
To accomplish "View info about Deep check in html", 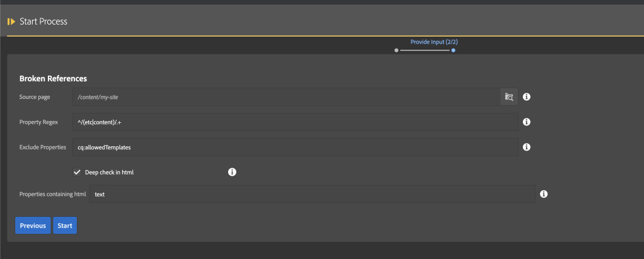I will pyautogui.click(x=232, y=172).
